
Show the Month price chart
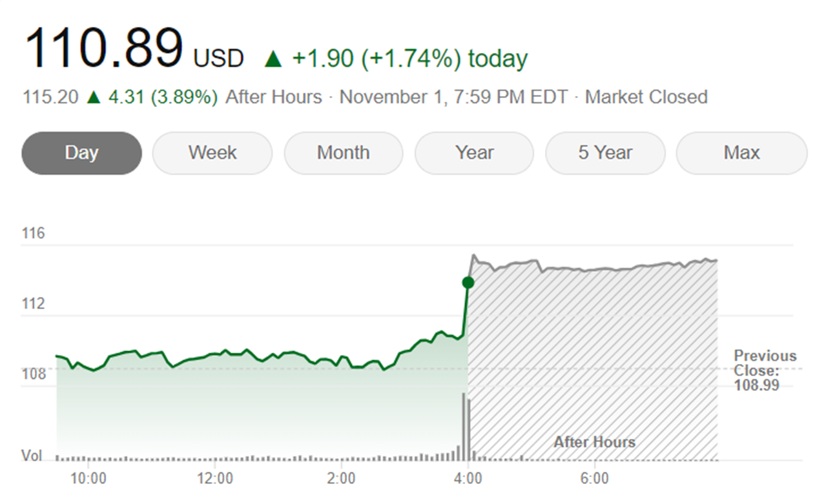343,153
